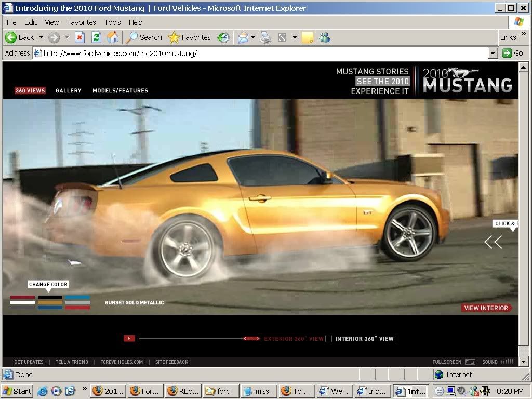Viewport: 532px width, 399px height.
Task: Open the Favorites menu in the menu bar
Action: pos(82,22)
